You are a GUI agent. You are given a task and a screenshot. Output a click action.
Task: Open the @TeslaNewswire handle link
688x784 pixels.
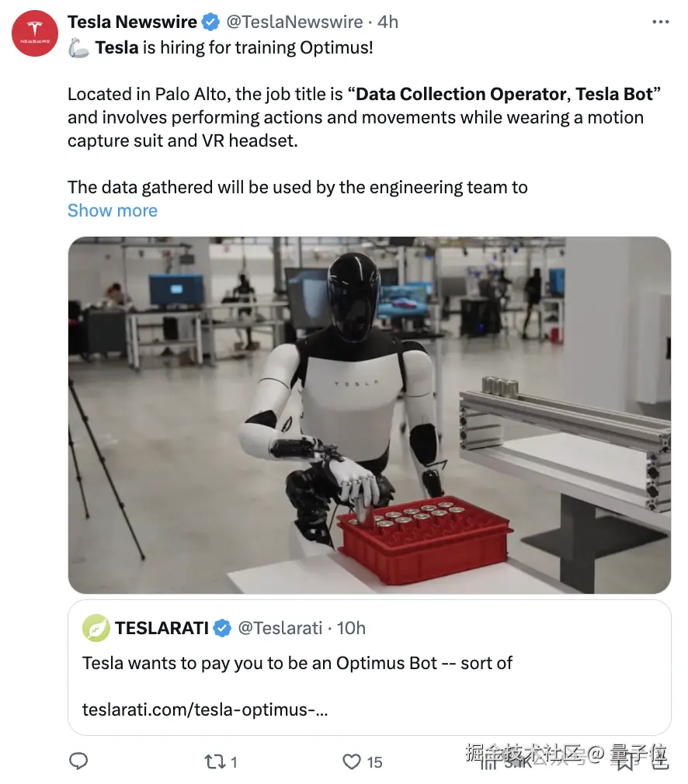coord(295,22)
